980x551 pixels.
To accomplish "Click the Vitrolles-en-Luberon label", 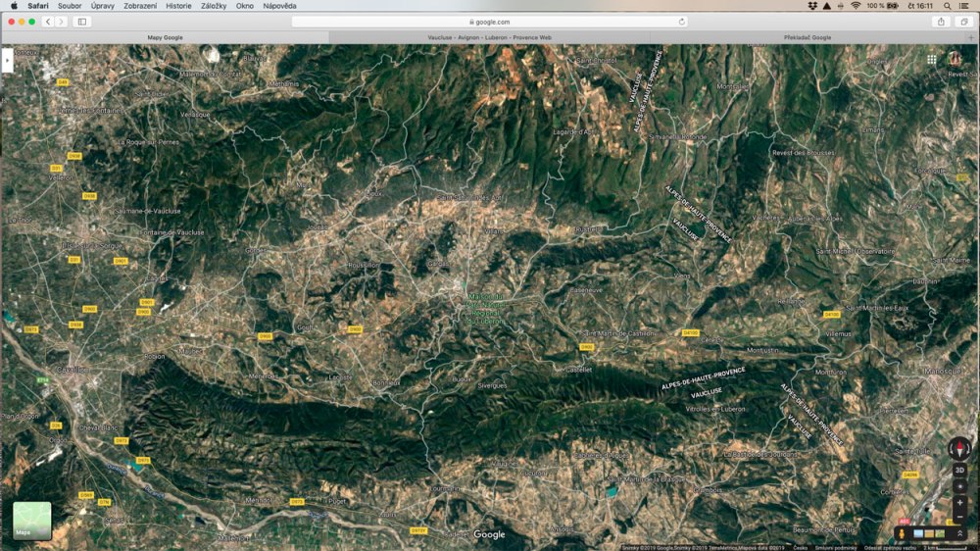I will 715,409.
